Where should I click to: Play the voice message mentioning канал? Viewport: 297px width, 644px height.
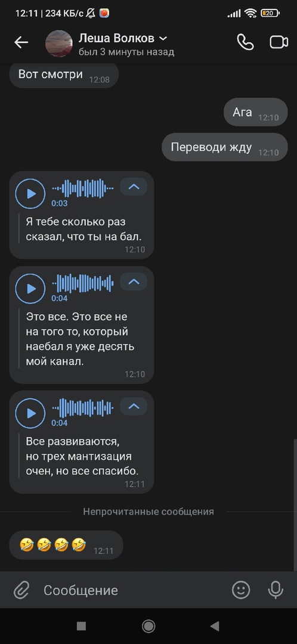pos(30,289)
